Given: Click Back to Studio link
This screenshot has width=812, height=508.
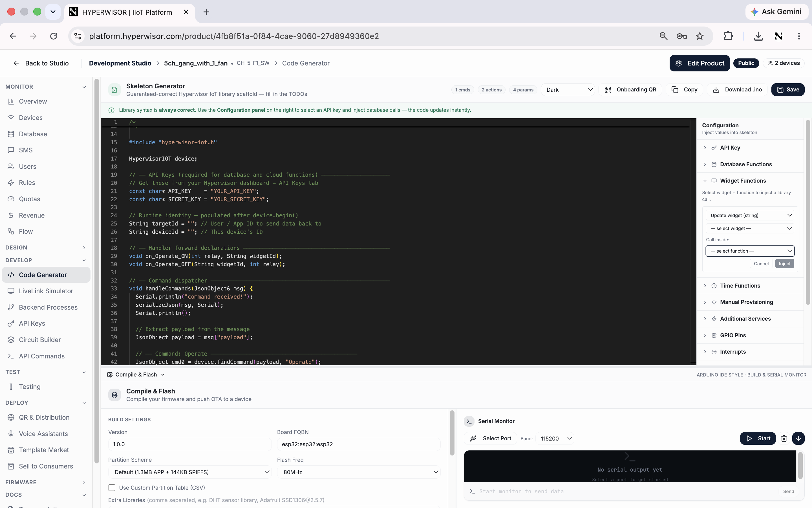Looking at the screenshot, I should (x=41, y=63).
